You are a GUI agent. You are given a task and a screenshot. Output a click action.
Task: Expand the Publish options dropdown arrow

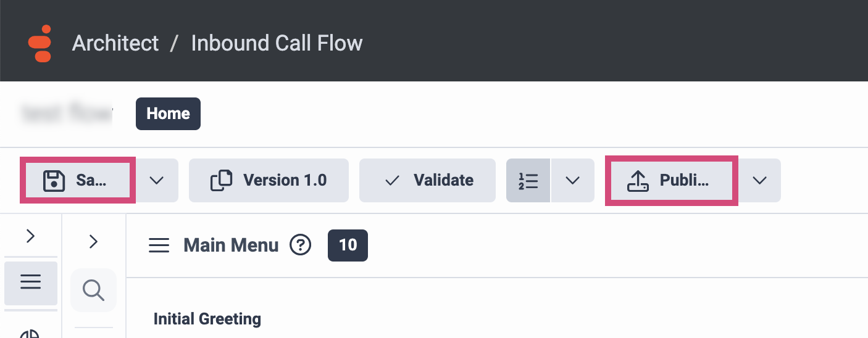pyautogui.click(x=759, y=180)
